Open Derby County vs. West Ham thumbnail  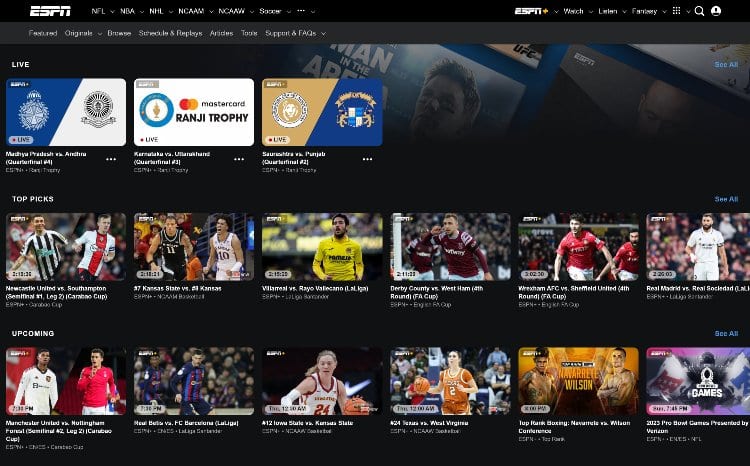(x=451, y=247)
